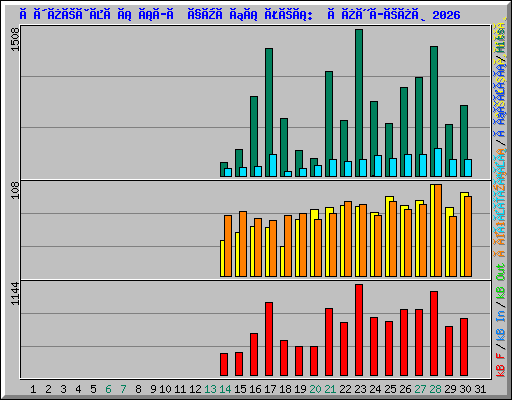This screenshot has height=400, width=512.
Task: Select the green hits bar for day 17
Action: point(269,112)
